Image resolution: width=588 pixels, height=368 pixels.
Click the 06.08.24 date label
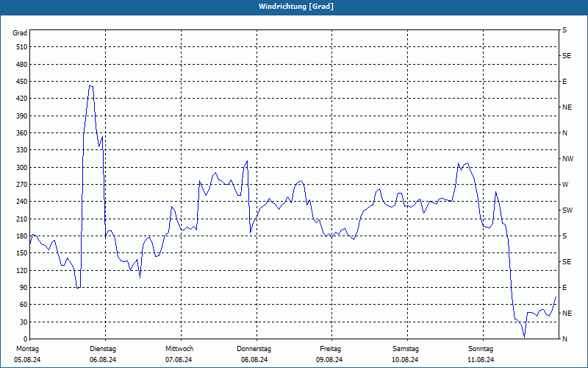pyautogui.click(x=103, y=360)
